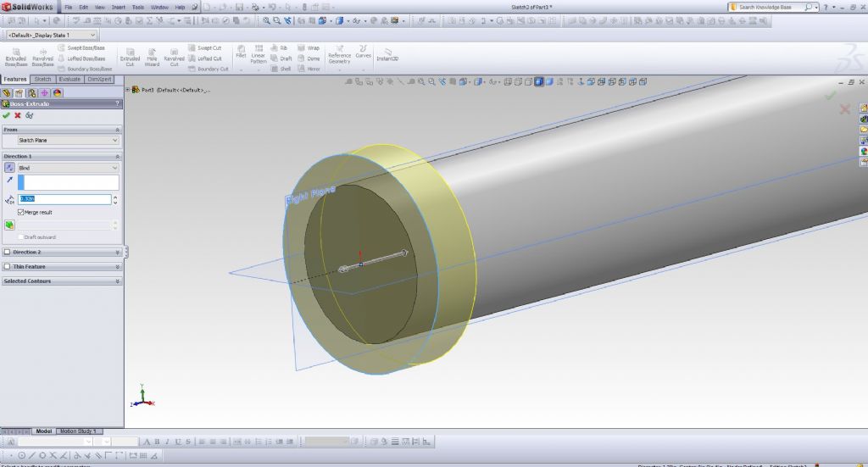868x467 pixels.
Task: Select the Draft tool in the ribbon
Action: click(x=281, y=58)
